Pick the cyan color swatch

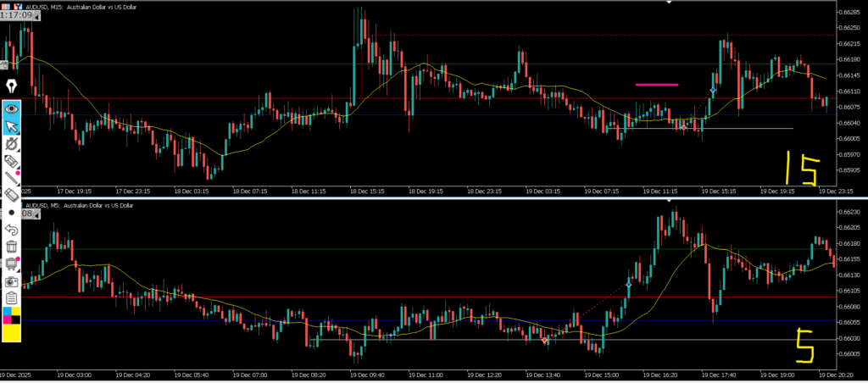coord(8,312)
